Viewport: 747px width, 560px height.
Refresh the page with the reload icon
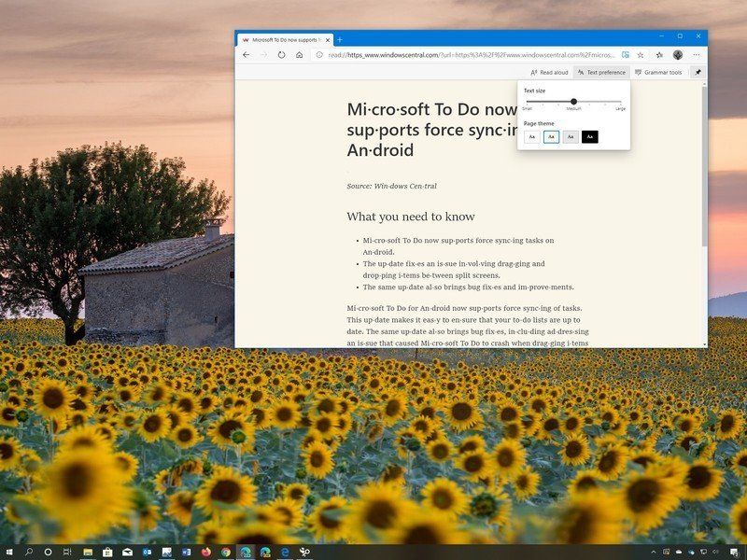pos(282,55)
